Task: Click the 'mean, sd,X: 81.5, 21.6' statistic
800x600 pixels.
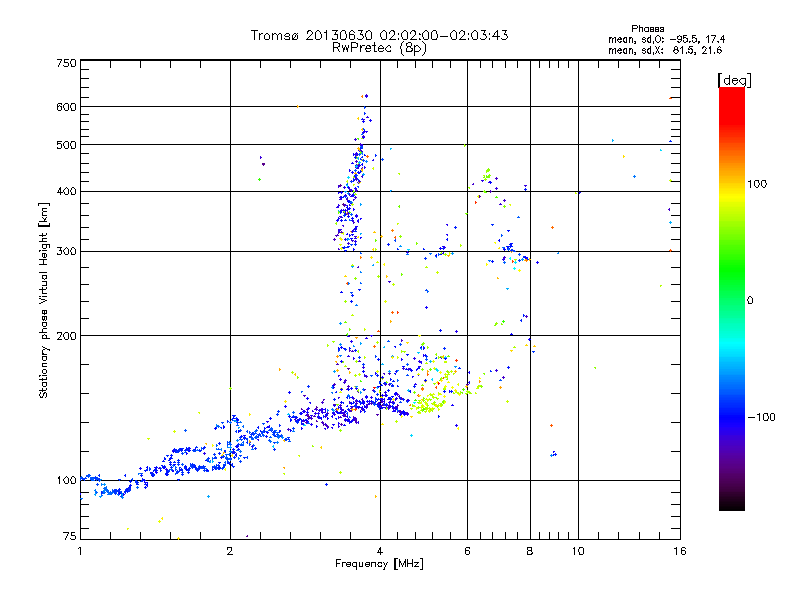Action: [x=665, y=50]
